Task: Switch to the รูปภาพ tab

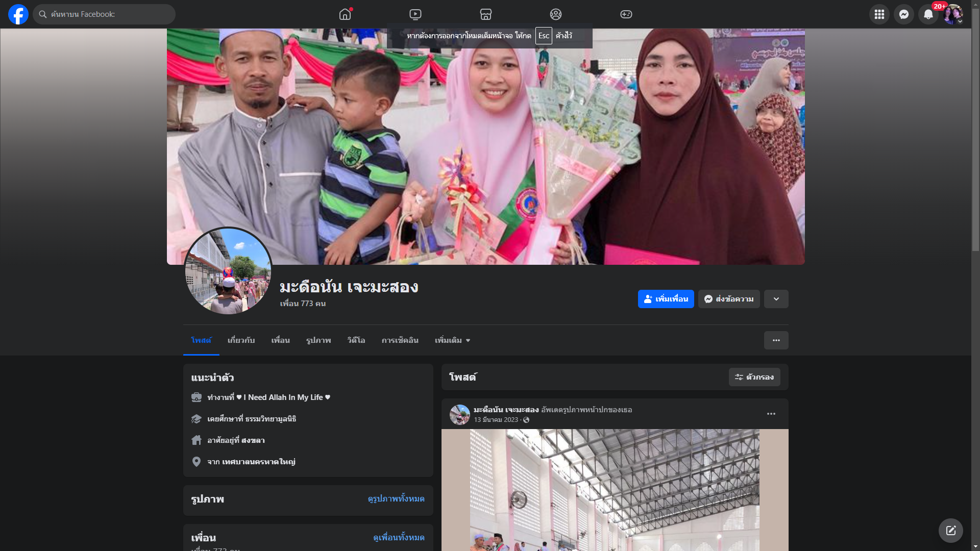Action: click(x=318, y=340)
